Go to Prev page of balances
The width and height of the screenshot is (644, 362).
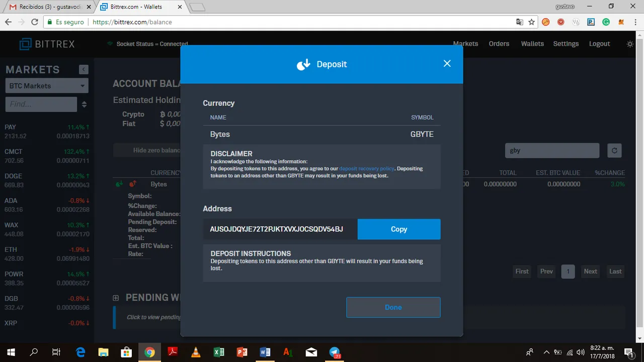click(546, 271)
